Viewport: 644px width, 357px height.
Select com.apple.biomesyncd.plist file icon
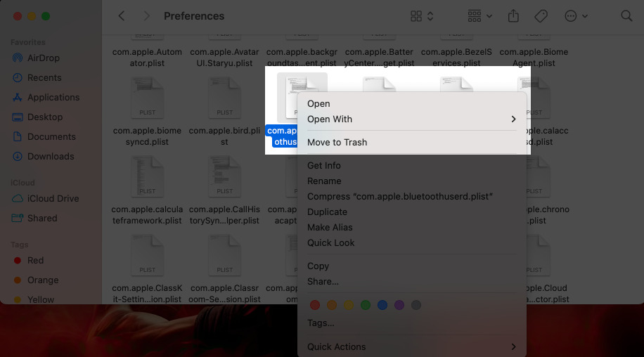click(148, 98)
